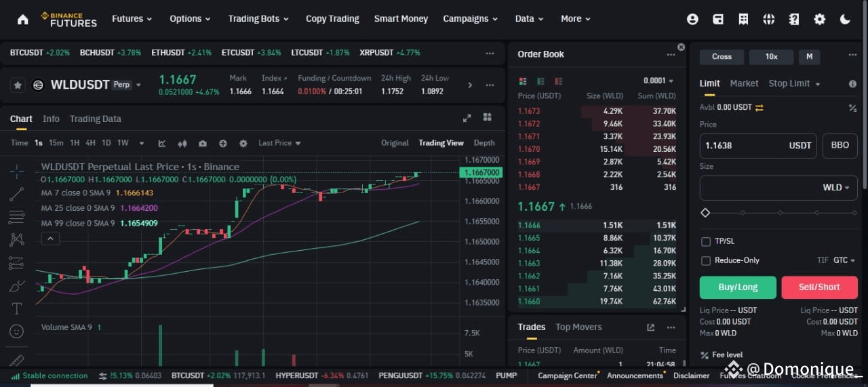Open the Cross margin mode button
Viewport: 868px width, 387px height.
click(722, 57)
